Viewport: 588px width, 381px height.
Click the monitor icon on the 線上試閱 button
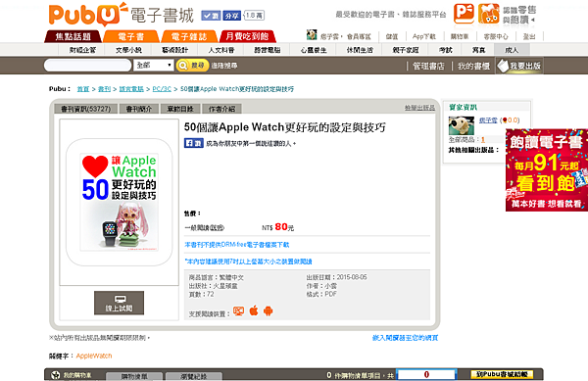(120, 300)
